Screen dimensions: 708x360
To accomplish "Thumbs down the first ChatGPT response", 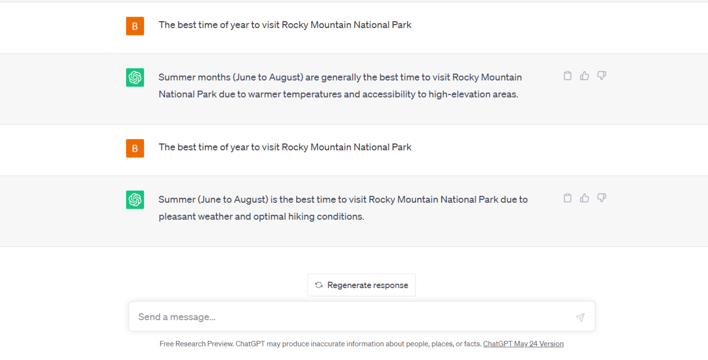I will coord(601,76).
